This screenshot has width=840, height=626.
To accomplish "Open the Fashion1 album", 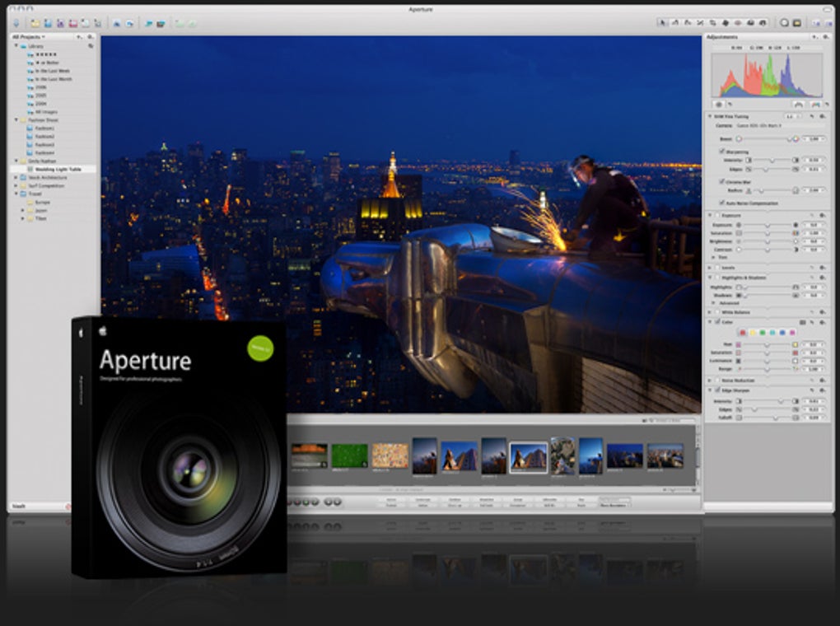I will (40, 128).
